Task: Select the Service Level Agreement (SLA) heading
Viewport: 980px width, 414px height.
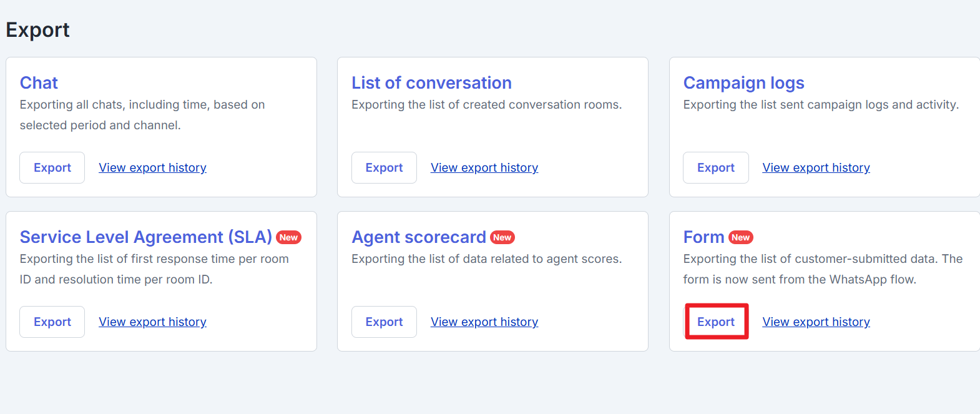Action: (x=145, y=237)
